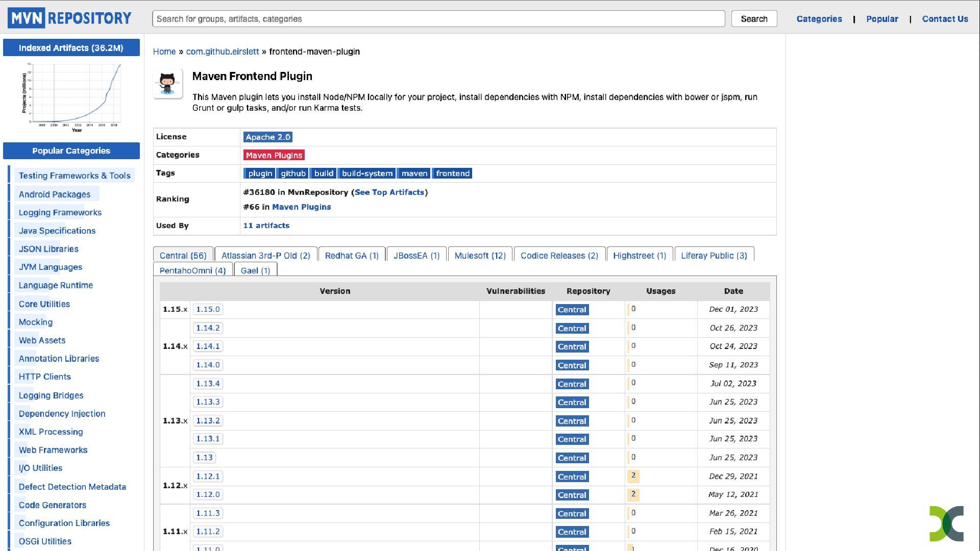Screen dimensions: 980x551
Task: Select the github tag
Action: coord(293,173)
